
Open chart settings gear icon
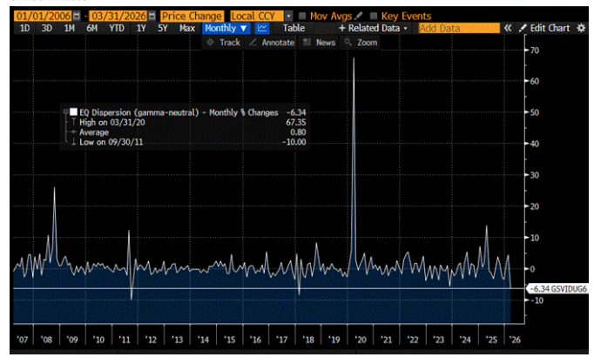pyautogui.click(x=582, y=29)
